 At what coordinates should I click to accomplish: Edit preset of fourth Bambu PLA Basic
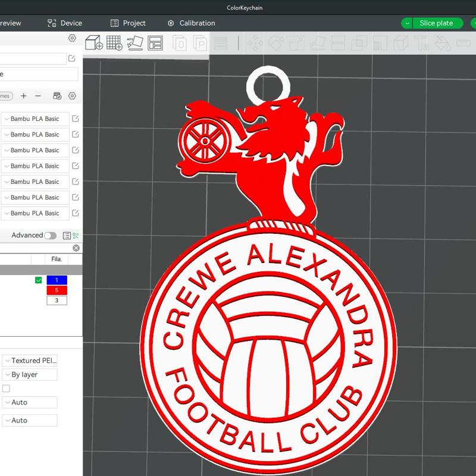(76, 166)
